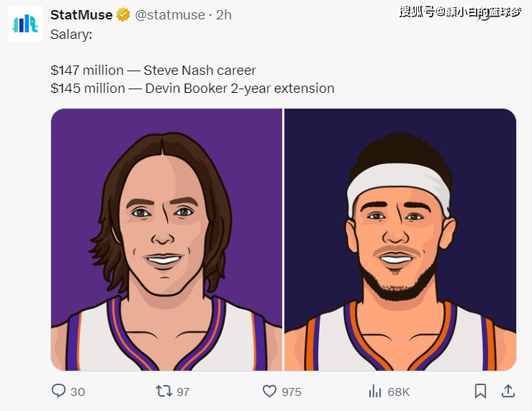Click the gold verified badge
532x411 pixels.
[x=123, y=14]
